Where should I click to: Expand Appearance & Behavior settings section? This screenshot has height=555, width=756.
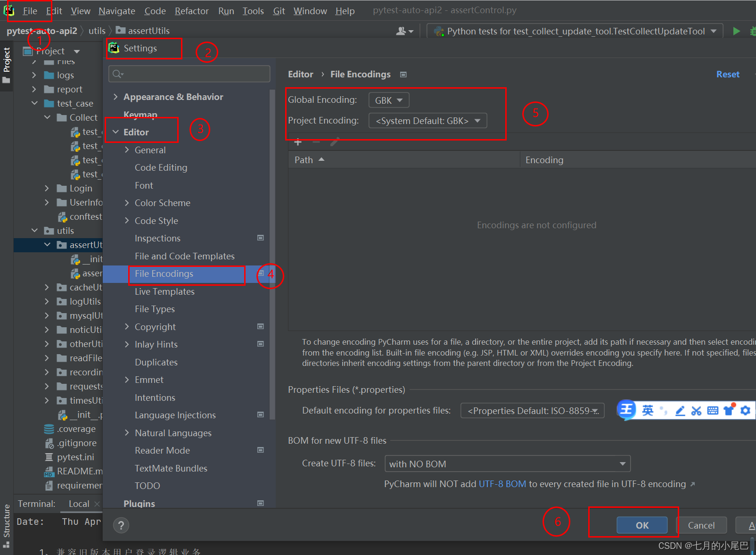click(x=115, y=97)
